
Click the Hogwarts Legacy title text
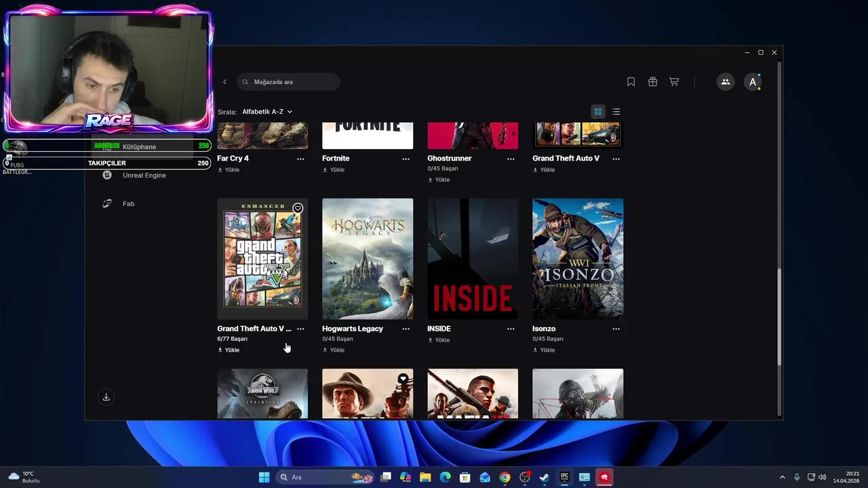click(x=353, y=329)
